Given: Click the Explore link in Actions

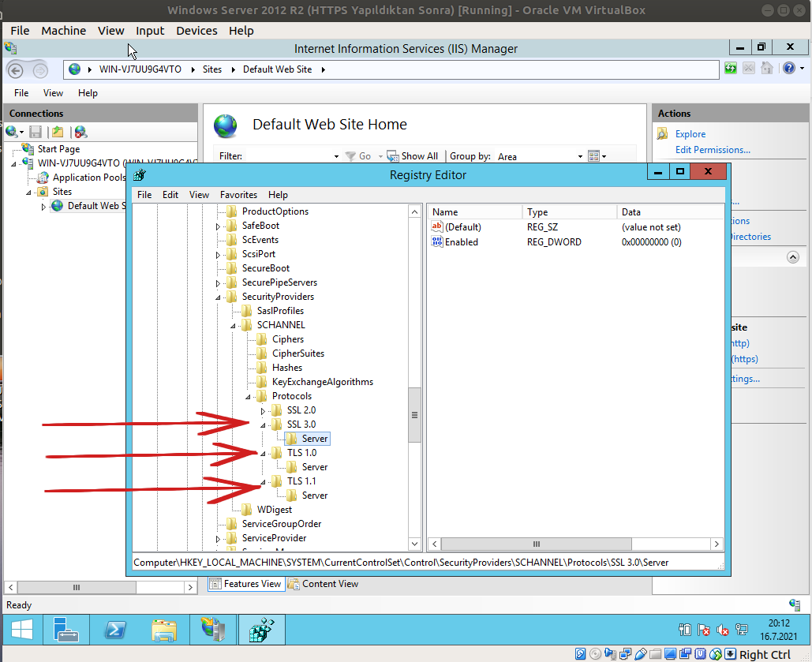Looking at the screenshot, I should tap(690, 133).
